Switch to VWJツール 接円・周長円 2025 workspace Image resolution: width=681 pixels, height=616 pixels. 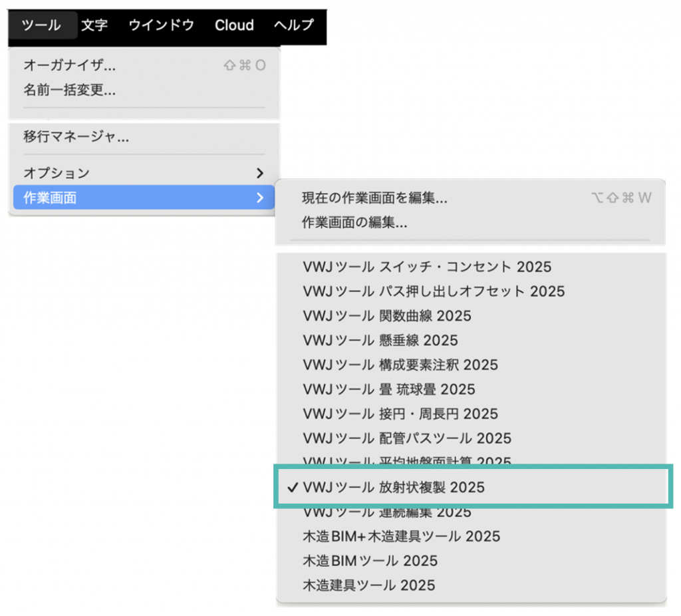pos(471,414)
